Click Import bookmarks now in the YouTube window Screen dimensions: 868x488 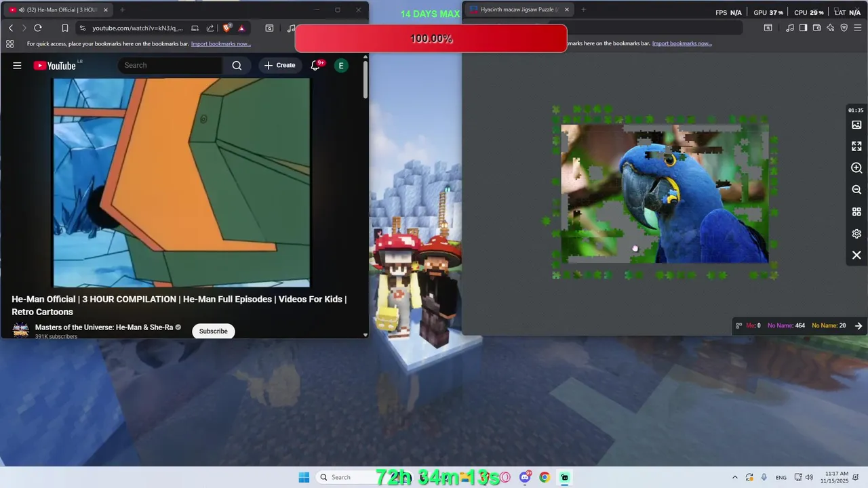click(x=221, y=43)
